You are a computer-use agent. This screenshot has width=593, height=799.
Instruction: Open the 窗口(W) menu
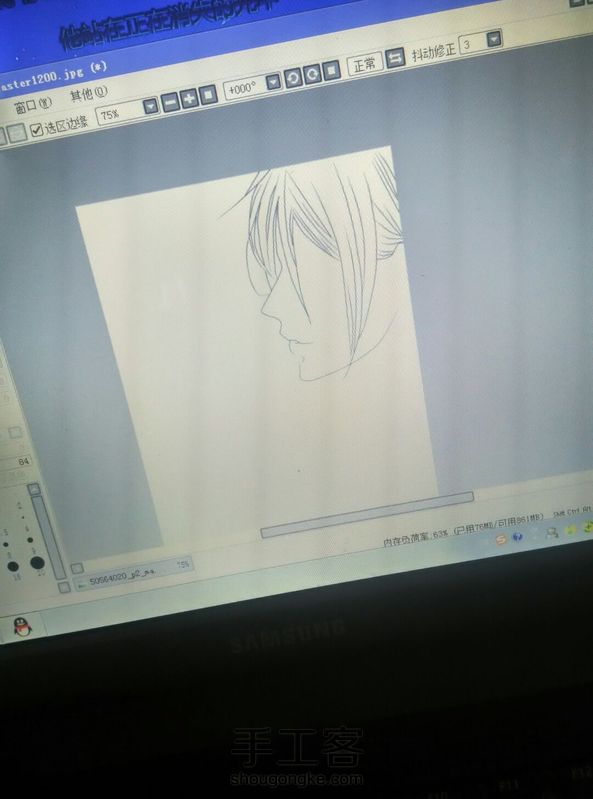tap(33, 106)
